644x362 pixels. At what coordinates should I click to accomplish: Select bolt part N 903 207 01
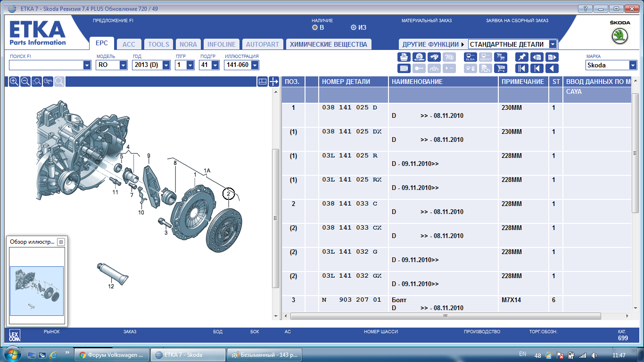pos(351,300)
